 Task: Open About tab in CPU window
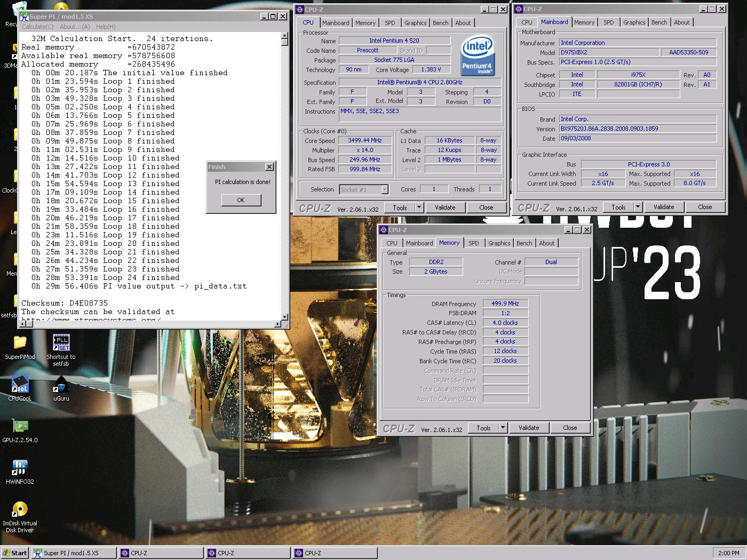[463, 23]
